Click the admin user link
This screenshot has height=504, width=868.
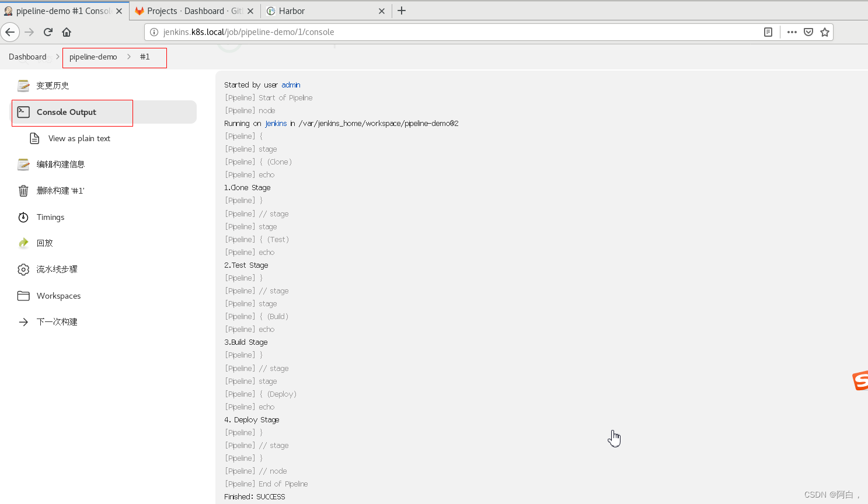pyautogui.click(x=291, y=85)
